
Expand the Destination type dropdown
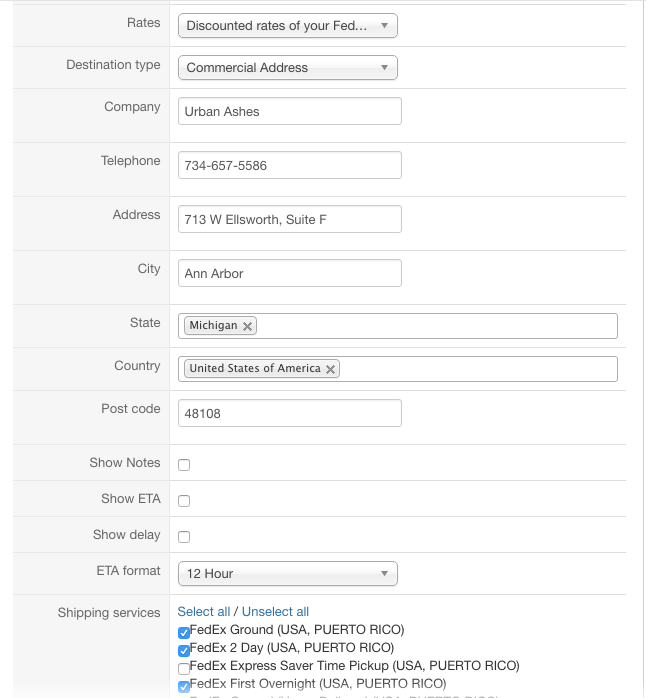pyautogui.click(x=288, y=68)
